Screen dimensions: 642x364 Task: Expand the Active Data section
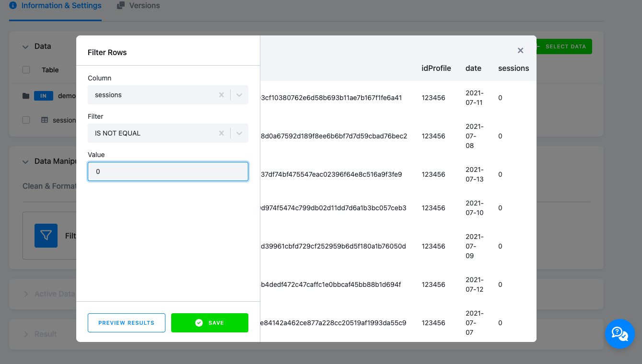pyautogui.click(x=26, y=294)
